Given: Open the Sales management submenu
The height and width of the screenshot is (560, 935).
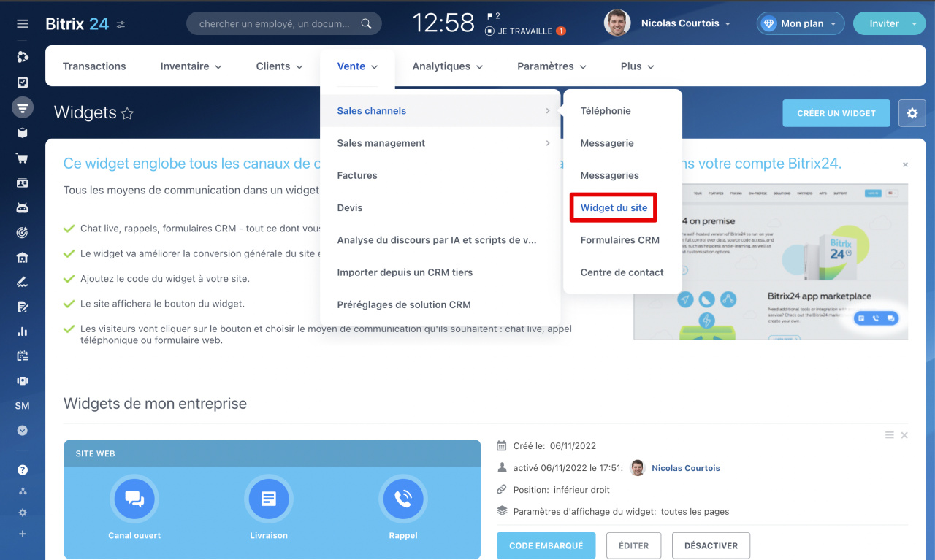Looking at the screenshot, I should coord(440,143).
